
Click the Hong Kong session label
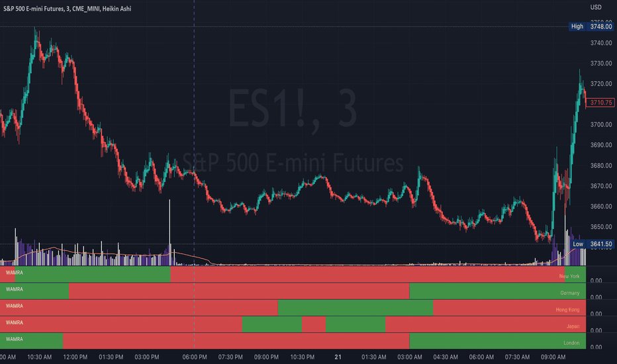coord(567,310)
